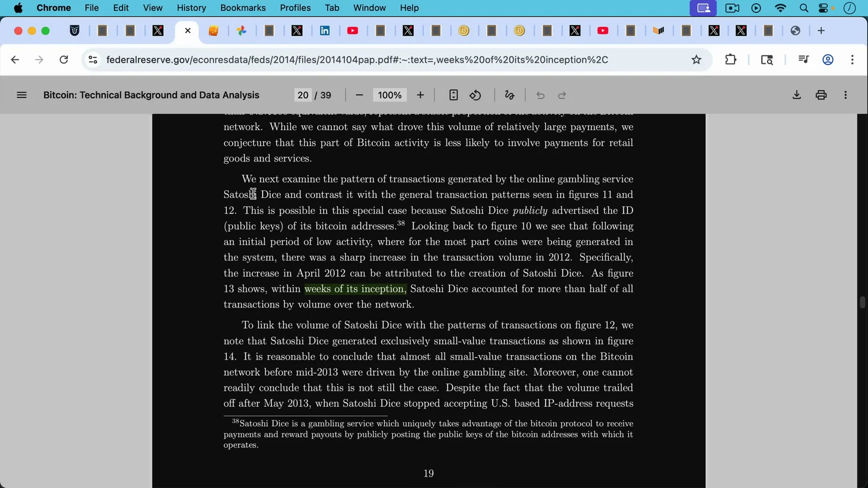
Task: Click highlighted text "weeks of its inception,"
Action: pos(355,289)
